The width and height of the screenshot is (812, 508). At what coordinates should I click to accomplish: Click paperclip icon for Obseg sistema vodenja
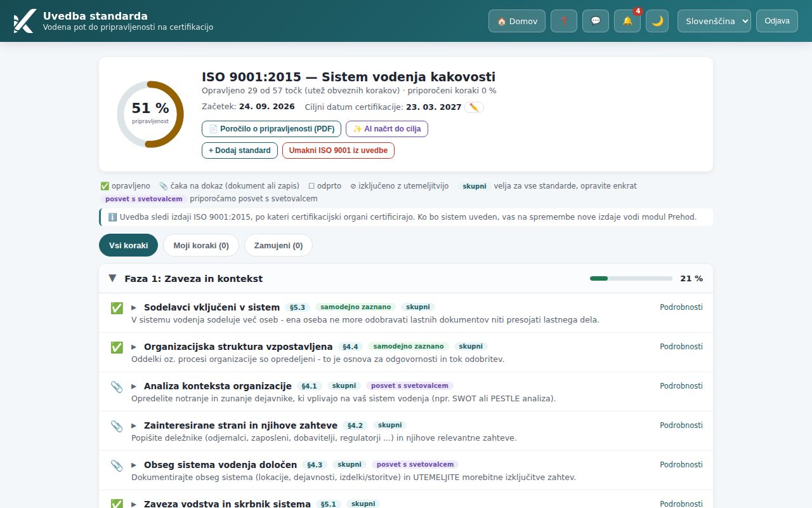[117, 465]
